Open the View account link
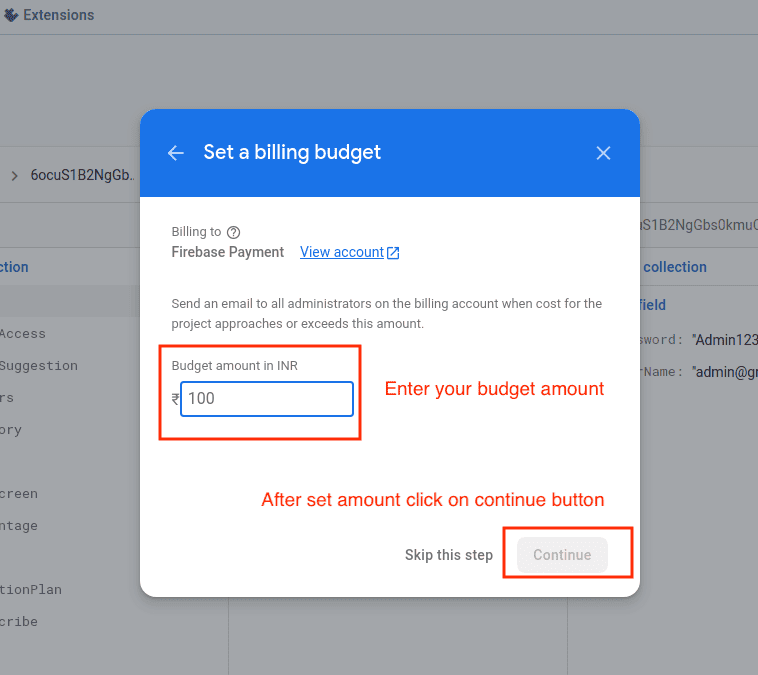This screenshot has width=758, height=675. (342, 252)
